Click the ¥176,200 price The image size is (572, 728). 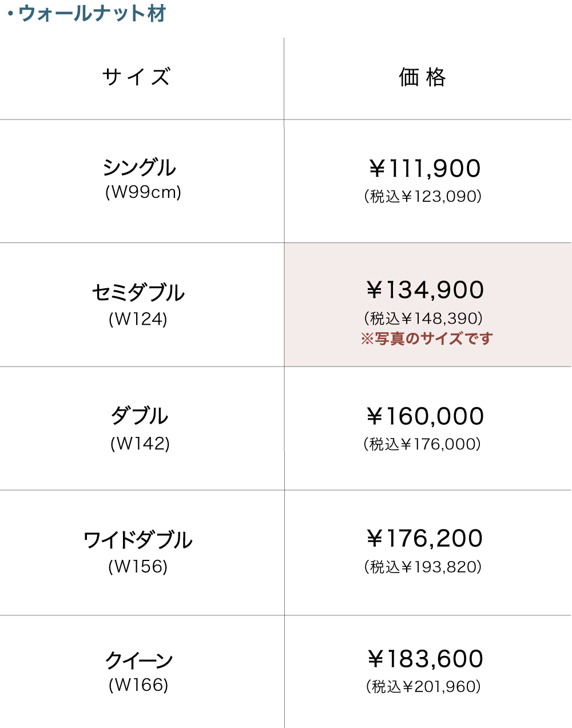pos(424,538)
